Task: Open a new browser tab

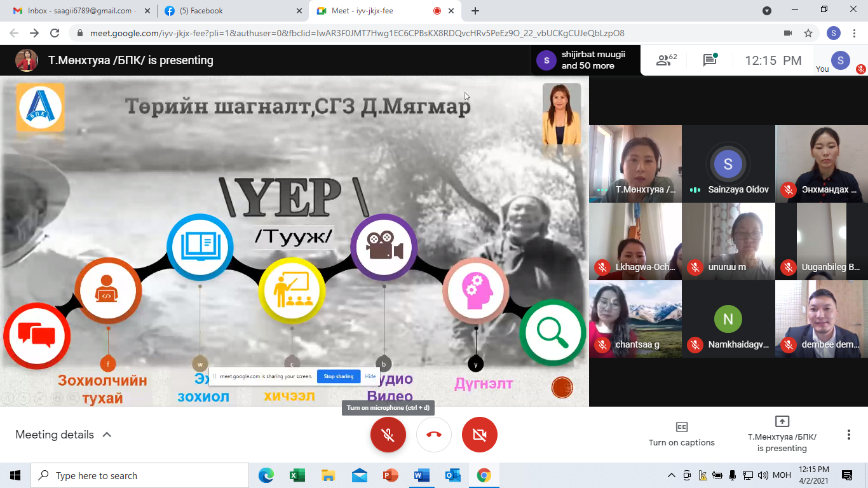Action: click(475, 11)
